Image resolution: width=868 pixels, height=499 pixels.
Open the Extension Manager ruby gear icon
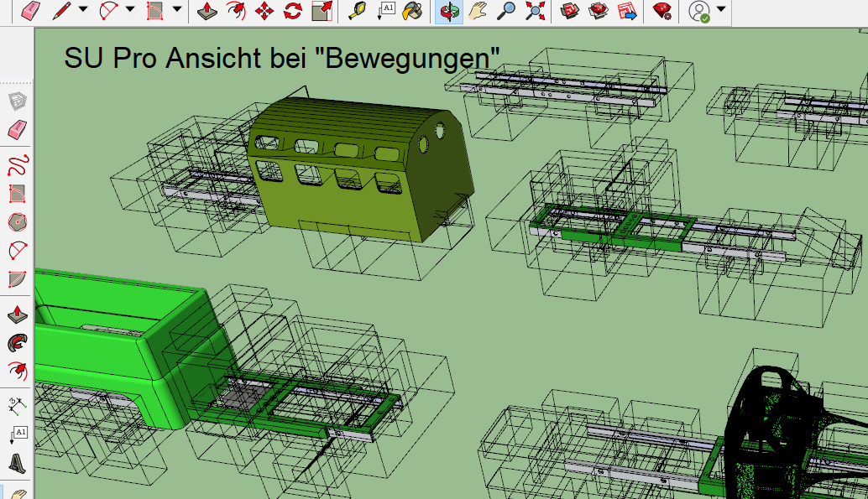[662, 11]
